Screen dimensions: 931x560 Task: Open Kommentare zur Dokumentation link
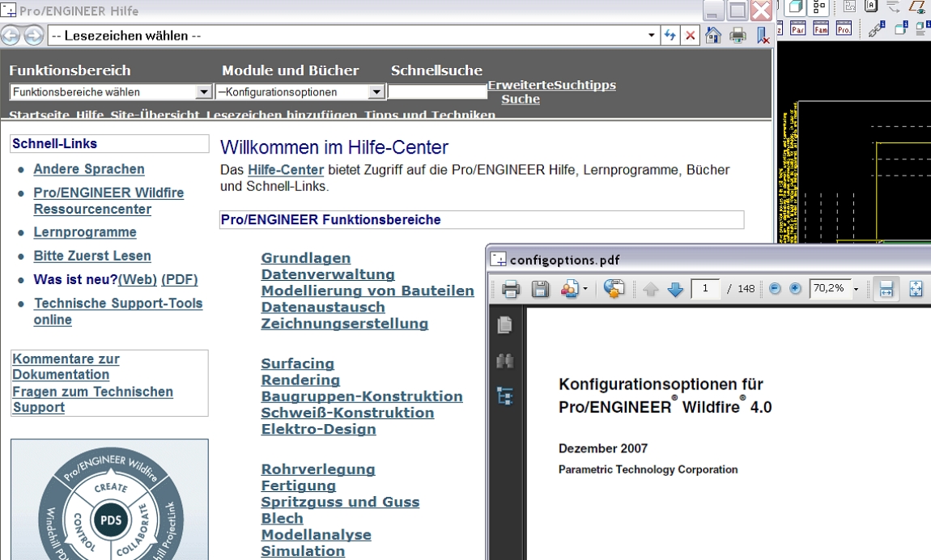(66, 367)
